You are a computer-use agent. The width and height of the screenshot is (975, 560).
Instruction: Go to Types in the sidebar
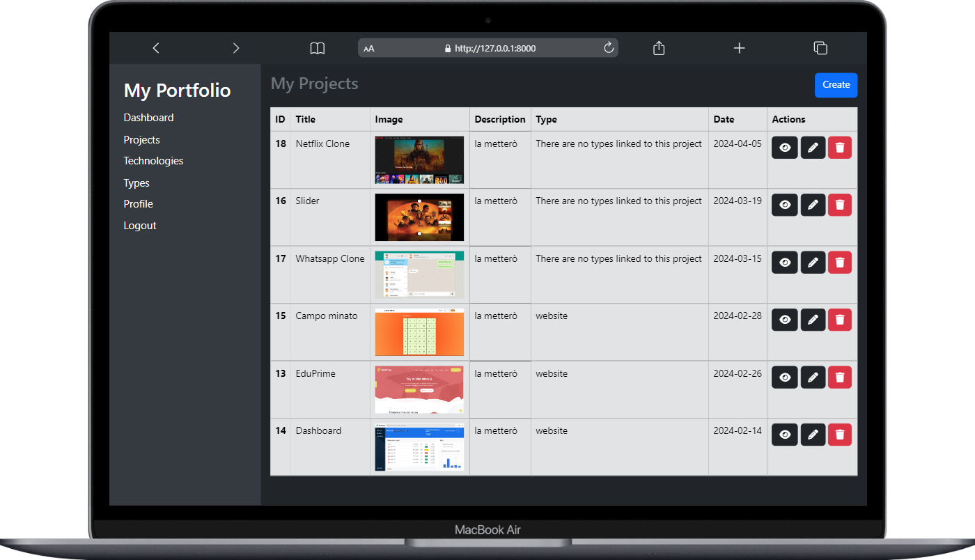136,183
